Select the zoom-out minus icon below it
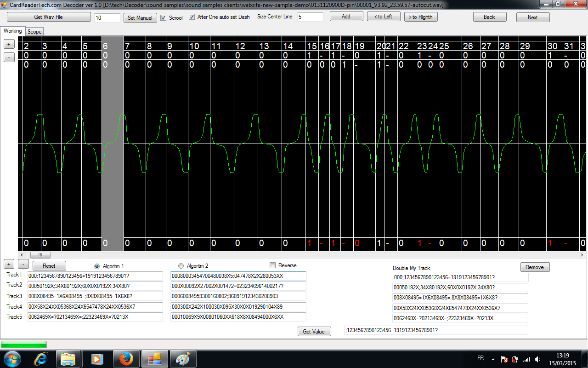The height and width of the screenshot is (368, 588). point(9,57)
